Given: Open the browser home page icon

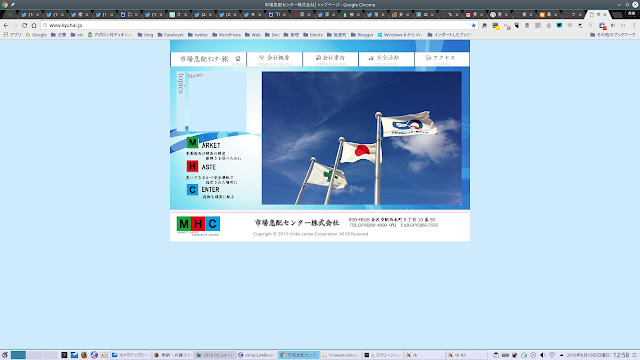Looking at the screenshot, I should click(34, 25).
